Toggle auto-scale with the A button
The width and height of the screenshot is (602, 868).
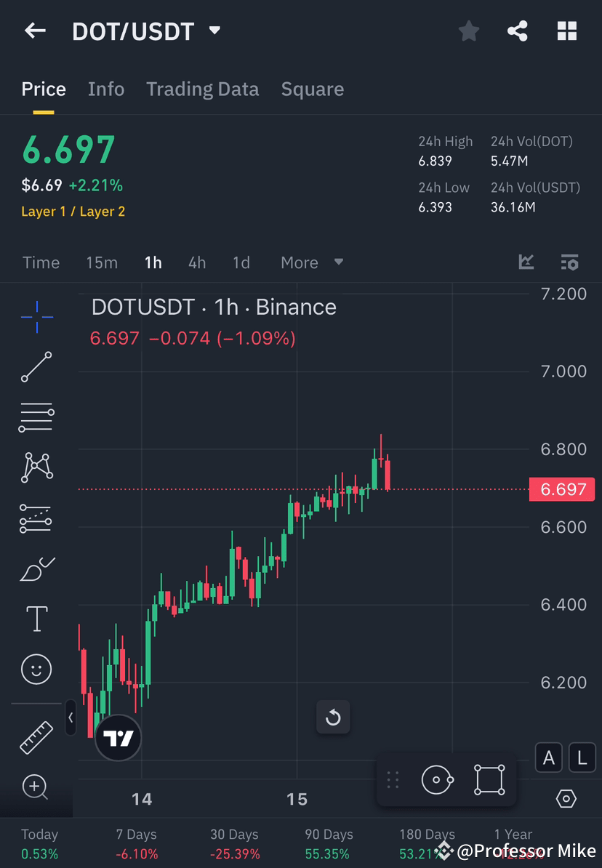(548, 758)
